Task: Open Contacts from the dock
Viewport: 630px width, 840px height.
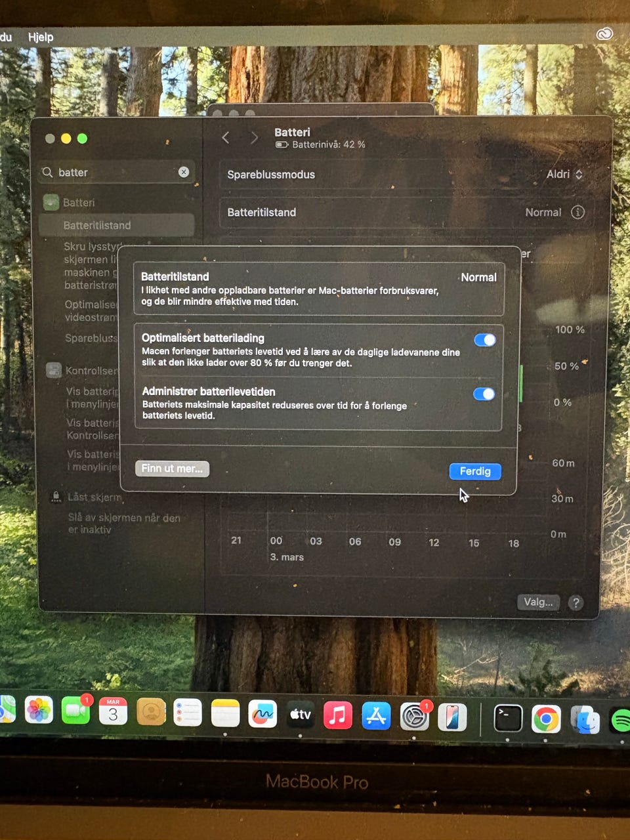Action: pyautogui.click(x=151, y=712)
